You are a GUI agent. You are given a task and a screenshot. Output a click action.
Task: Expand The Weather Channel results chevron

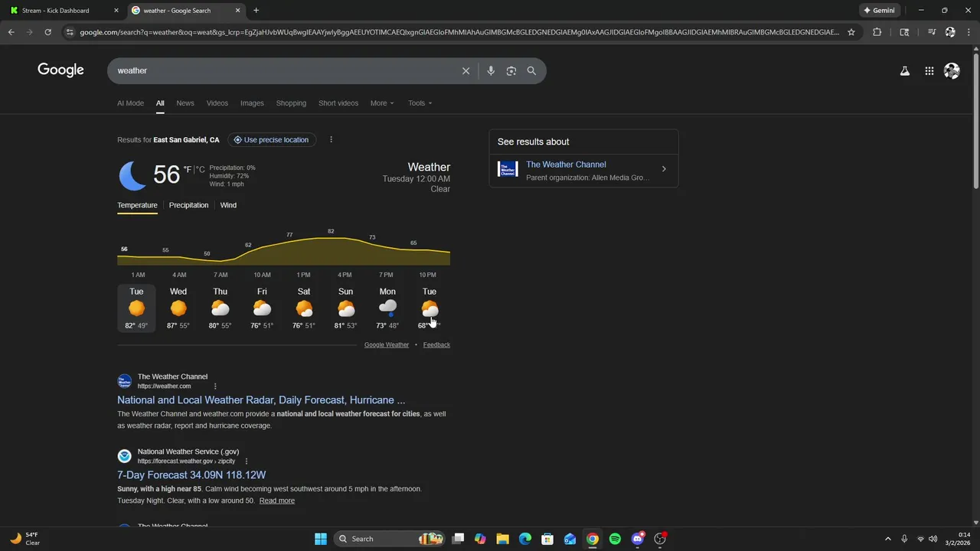[x=664, y=169]
